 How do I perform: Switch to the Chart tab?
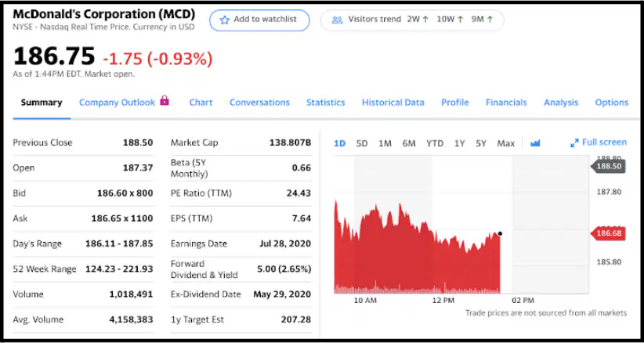coord(201,103)
